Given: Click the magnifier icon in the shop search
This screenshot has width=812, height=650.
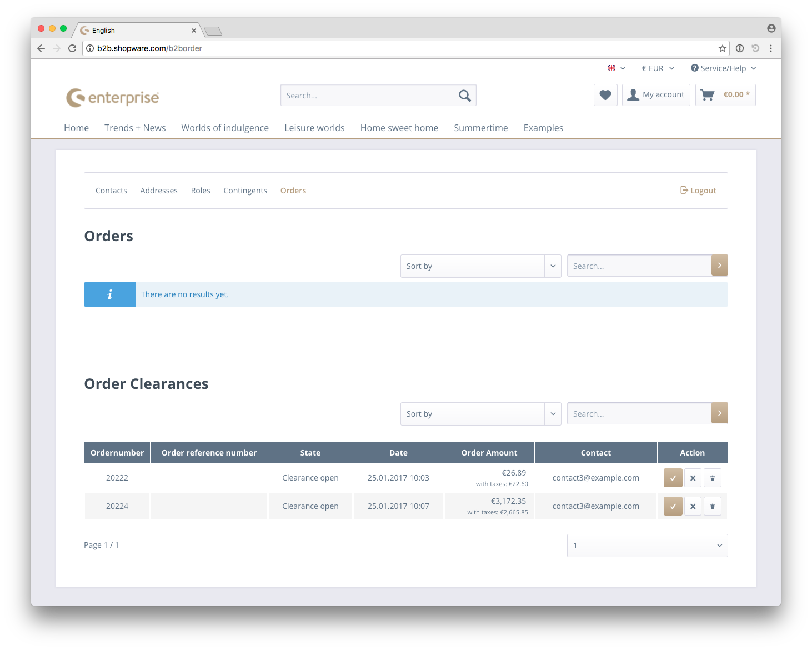Looking at the screenshot, I should [x=465, y=96].
